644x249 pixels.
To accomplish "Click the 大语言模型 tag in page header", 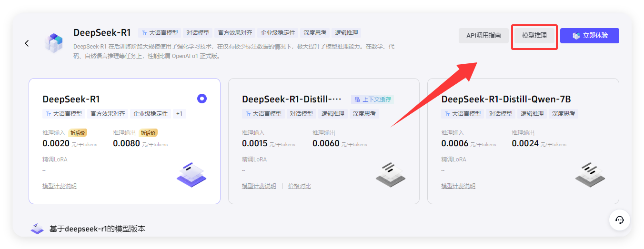I will click(x=160, y=33).
